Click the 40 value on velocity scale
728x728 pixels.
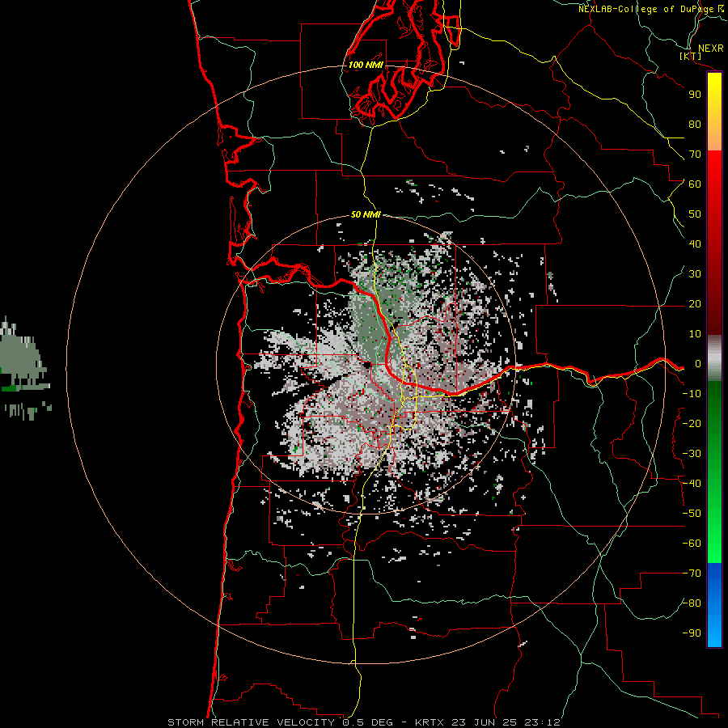695,243
